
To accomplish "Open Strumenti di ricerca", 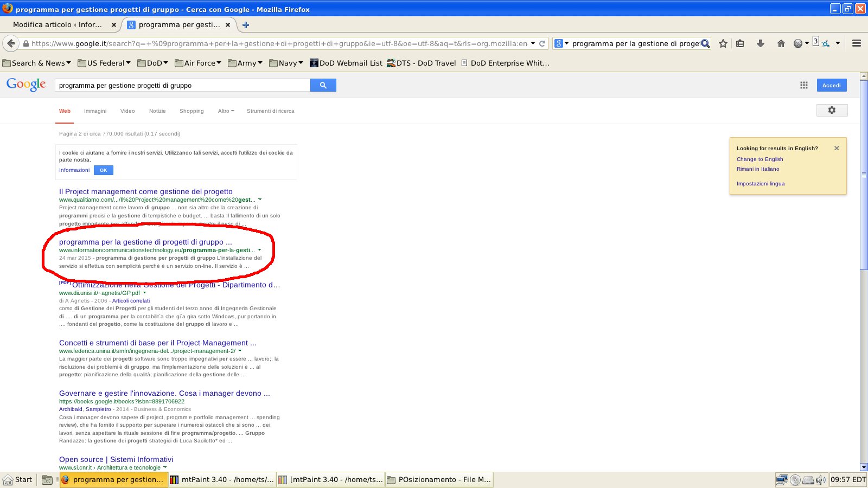I will (271, 111).
